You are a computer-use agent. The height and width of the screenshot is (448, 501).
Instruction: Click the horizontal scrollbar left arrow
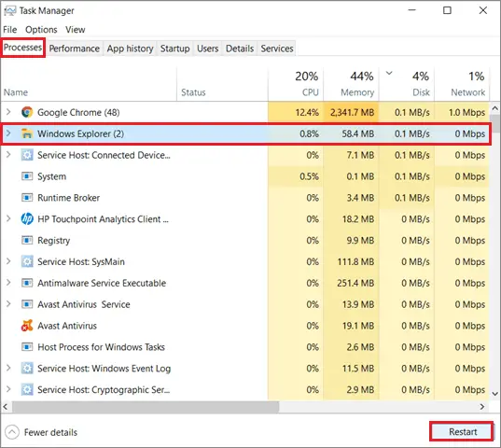[x=6, y=407]
